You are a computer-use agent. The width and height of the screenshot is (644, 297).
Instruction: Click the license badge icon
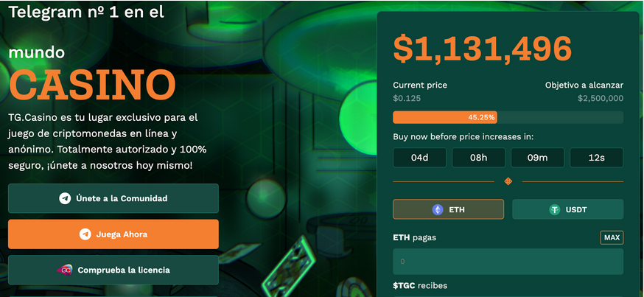[x=64, y=270]
